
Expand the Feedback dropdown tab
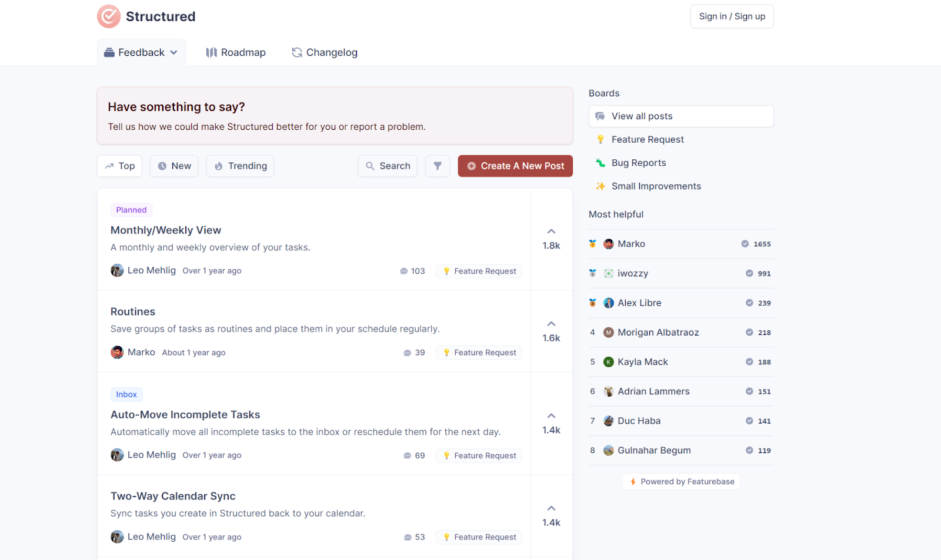coord(141,52)
